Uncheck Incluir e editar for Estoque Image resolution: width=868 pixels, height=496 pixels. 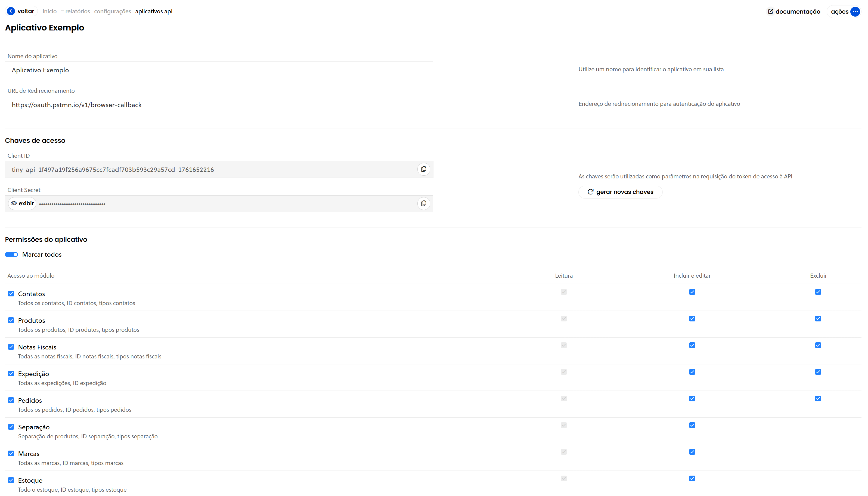[x=692, y=478]
